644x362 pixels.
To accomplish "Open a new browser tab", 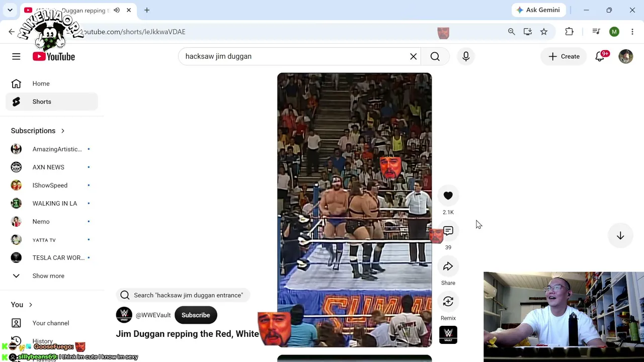I will (x=147, y=10).
